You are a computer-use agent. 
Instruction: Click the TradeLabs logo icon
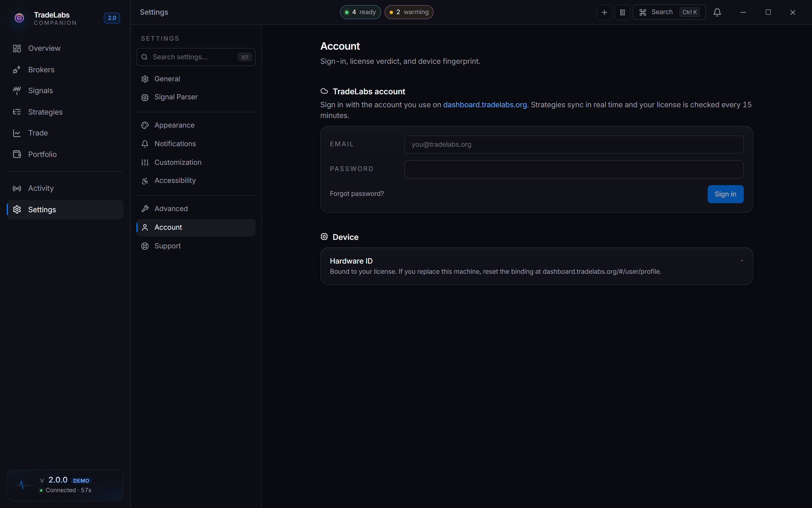[19, 18]
